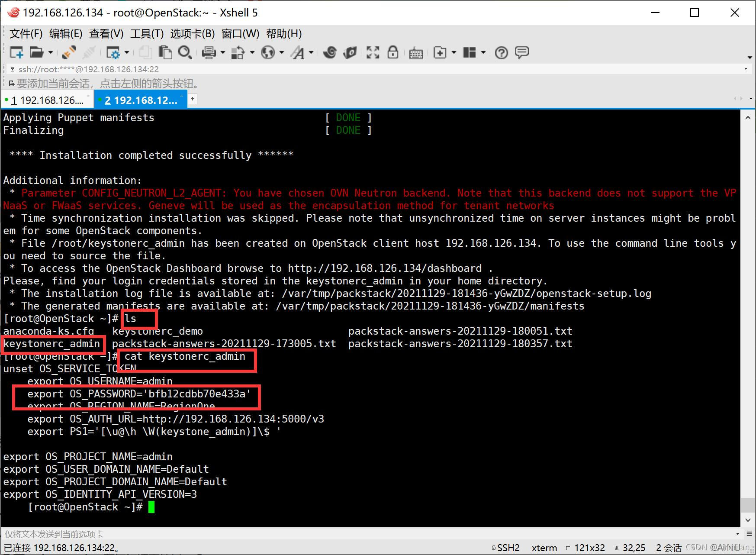Open the session Properties gear icon

pyautogui.click(x=113, y=53)
